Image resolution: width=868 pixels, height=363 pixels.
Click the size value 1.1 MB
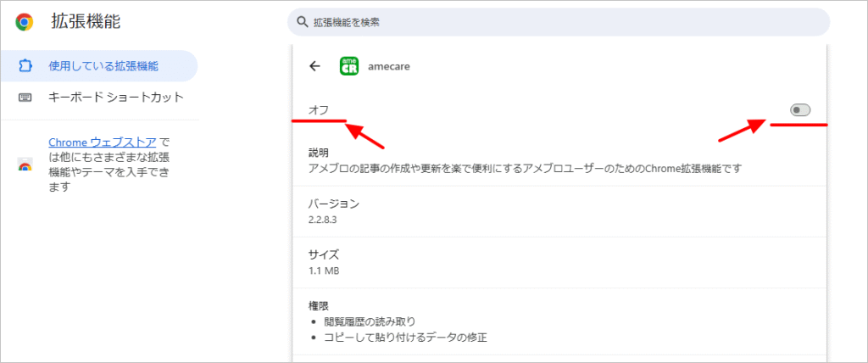[x=325, y=270]
